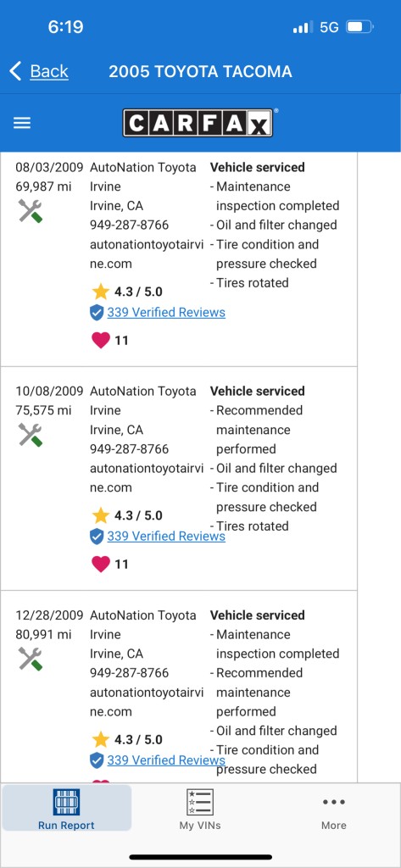Open the hamburger menu icon
Screen dimensions: 401x868
(22, 123)
